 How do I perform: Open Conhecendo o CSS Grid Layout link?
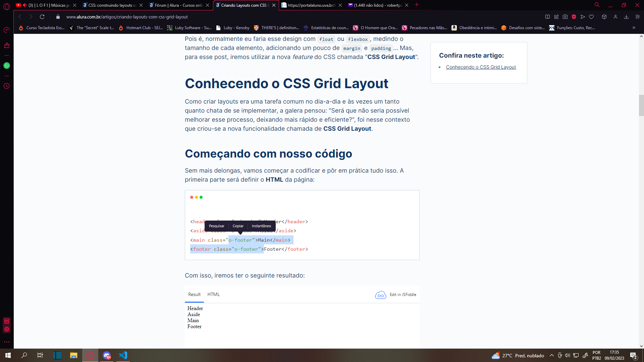click(x=481, y=67)
